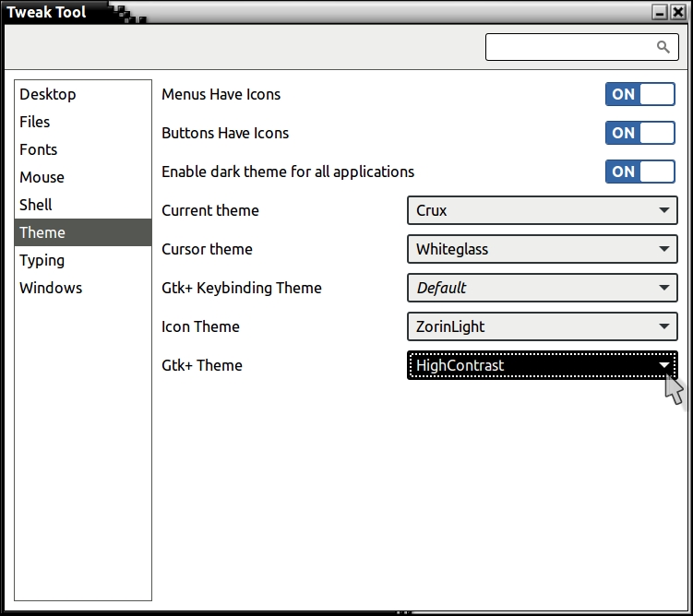Expand the Icon Theme ZorinLight dropdown
This screenshot has height=616, width=693.
pos(542,326)
